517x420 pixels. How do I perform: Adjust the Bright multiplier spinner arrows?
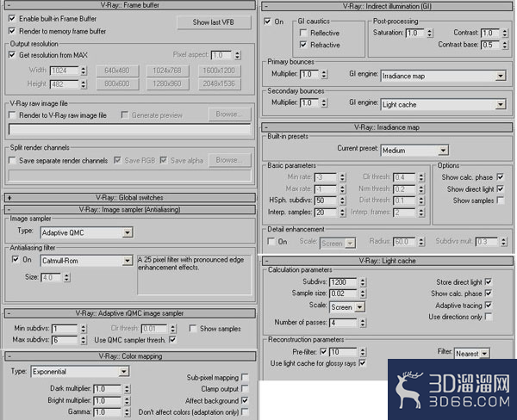128,401
